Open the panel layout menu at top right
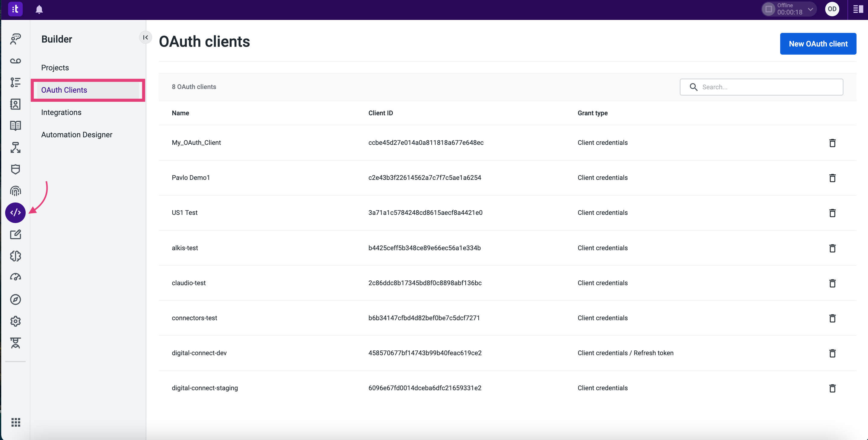 pyautogui.click(x=857, y=9)
